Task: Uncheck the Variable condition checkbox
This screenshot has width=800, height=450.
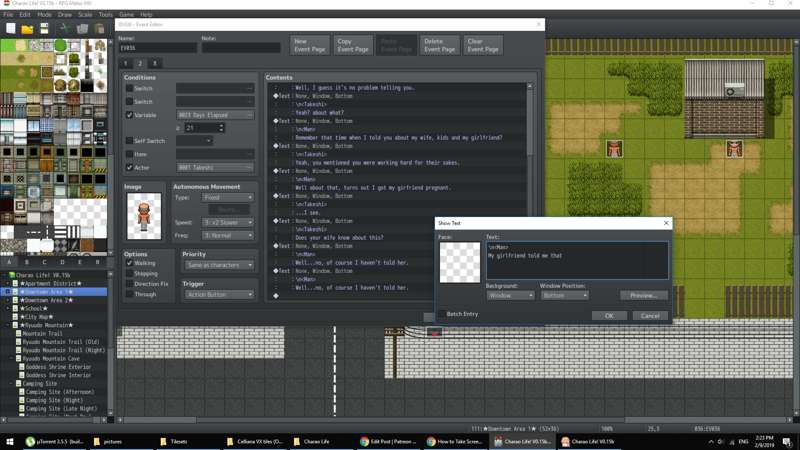Action: 129,115
